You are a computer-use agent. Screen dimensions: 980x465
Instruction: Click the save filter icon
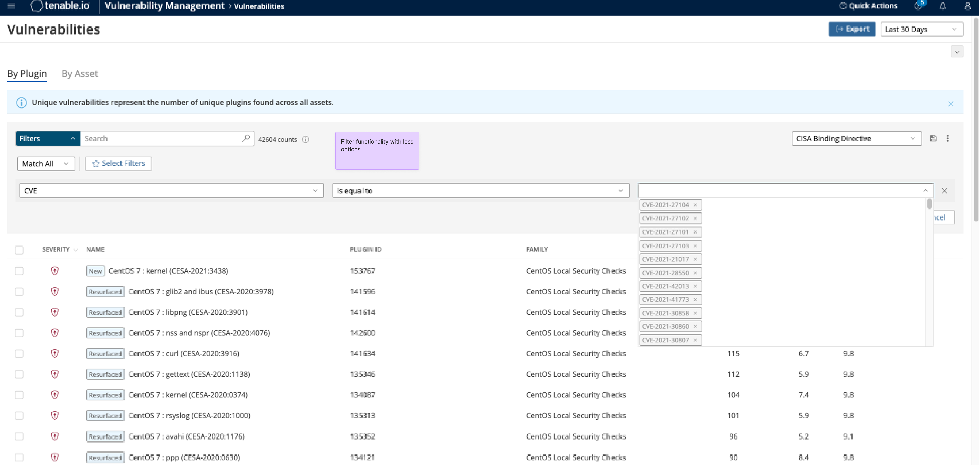click(933, 138)
